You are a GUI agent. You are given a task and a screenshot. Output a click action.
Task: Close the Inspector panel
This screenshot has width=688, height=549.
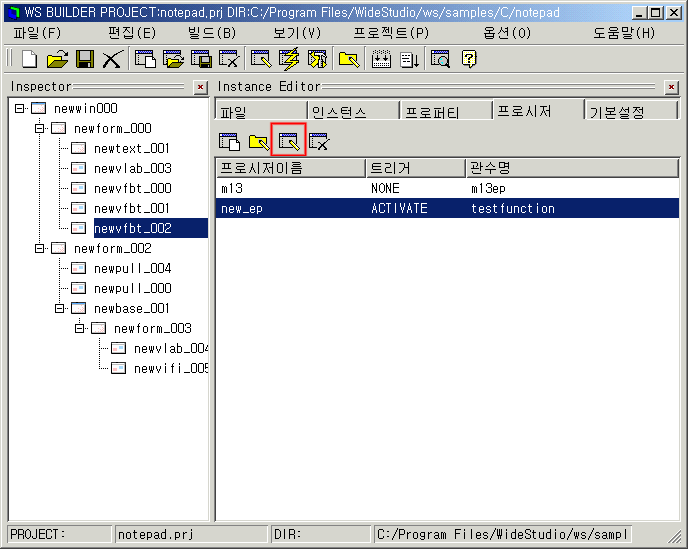point(201,87)
